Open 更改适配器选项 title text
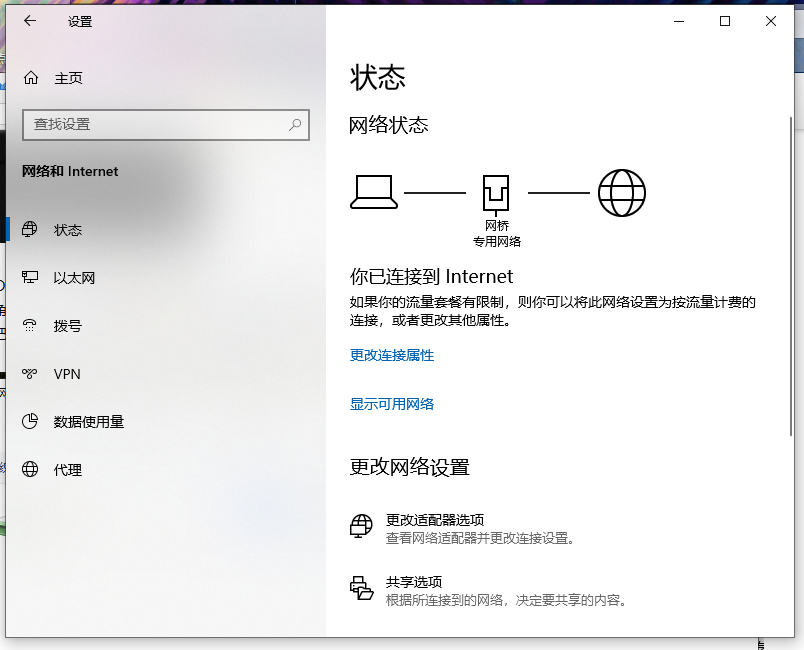This screenshot has width=804, height=650. [435, 520]
